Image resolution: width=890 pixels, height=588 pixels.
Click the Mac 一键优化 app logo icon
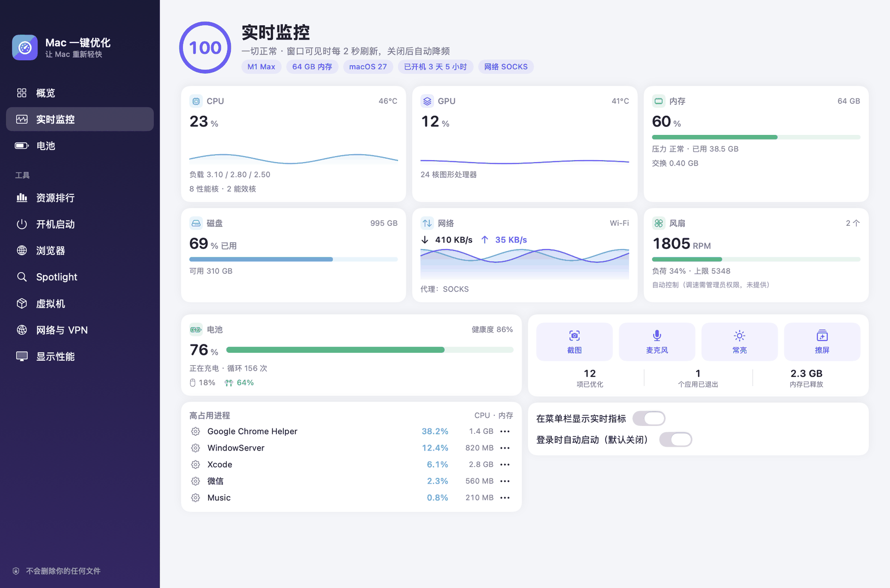(25, 47)
